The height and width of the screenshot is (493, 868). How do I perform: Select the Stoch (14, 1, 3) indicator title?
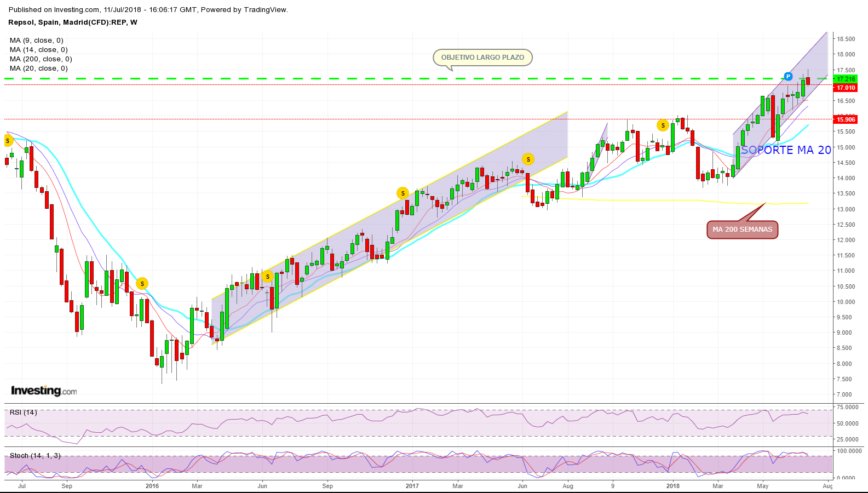tap(35, 456)
